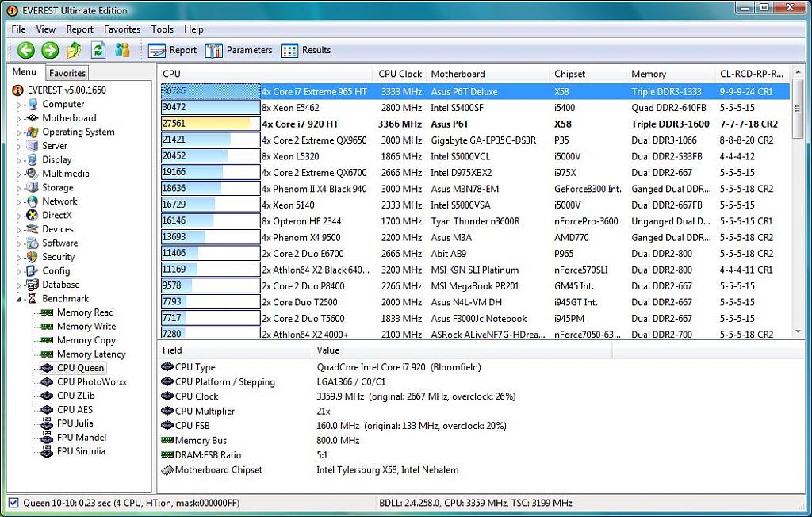Click the 27561 score bar
The width and height of the screenshot is (812, 517).
210,124
